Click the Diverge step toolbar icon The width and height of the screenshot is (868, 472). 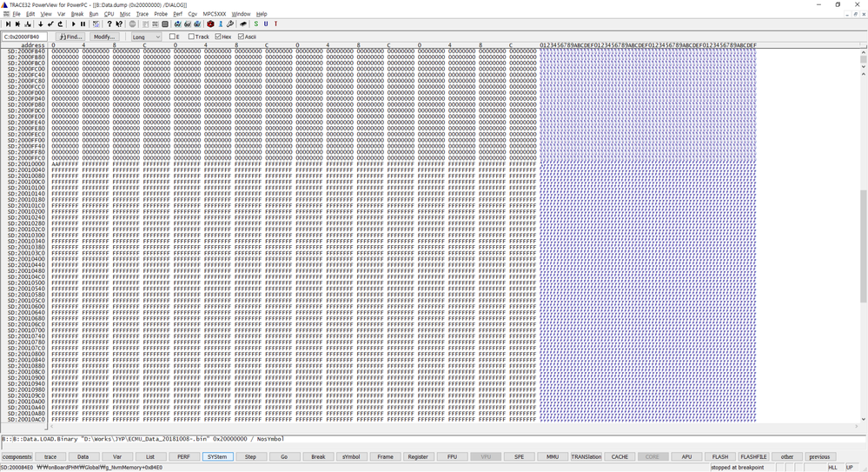tap(28, 23)
